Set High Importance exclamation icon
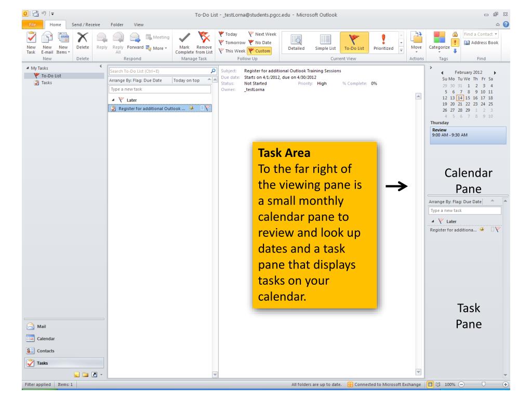This screenshot has width=532, height=399. (x=455, y=43)
